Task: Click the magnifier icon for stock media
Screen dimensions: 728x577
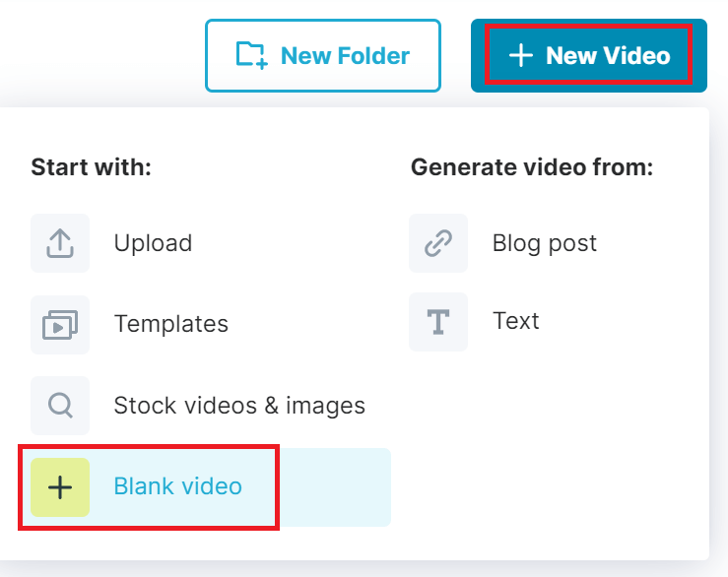Action: (x=60, y=405)
